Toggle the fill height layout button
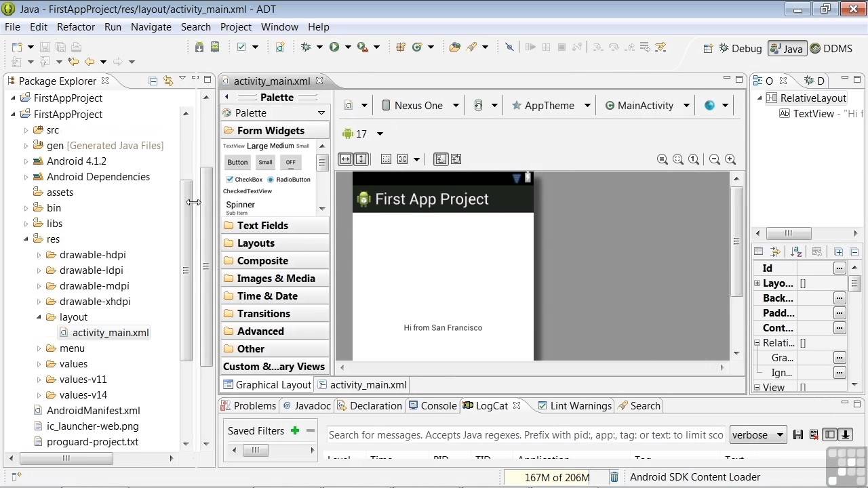The height and width of the screenshot is (488, 868). click(361, 159)
